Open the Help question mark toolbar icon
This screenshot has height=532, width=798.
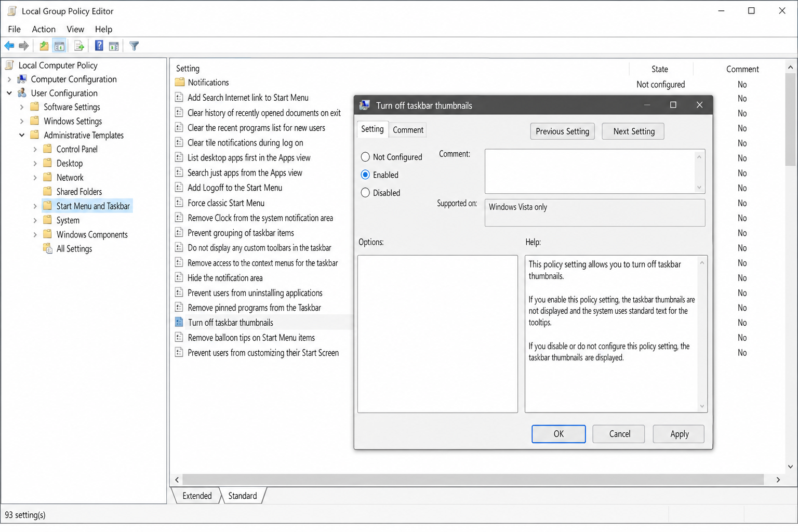tap(99, 46)
